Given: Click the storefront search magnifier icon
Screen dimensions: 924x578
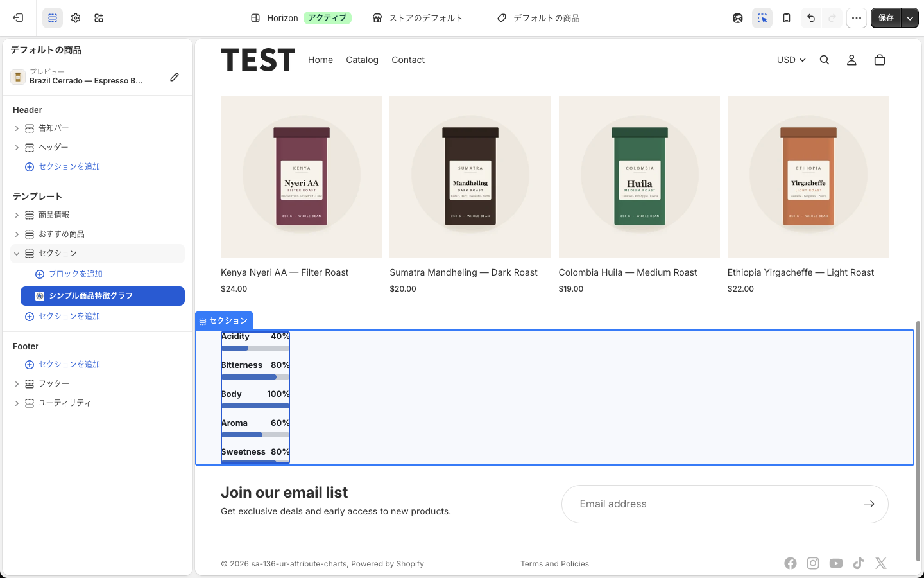Looking at the screenshot, I should tap(825, 60).
